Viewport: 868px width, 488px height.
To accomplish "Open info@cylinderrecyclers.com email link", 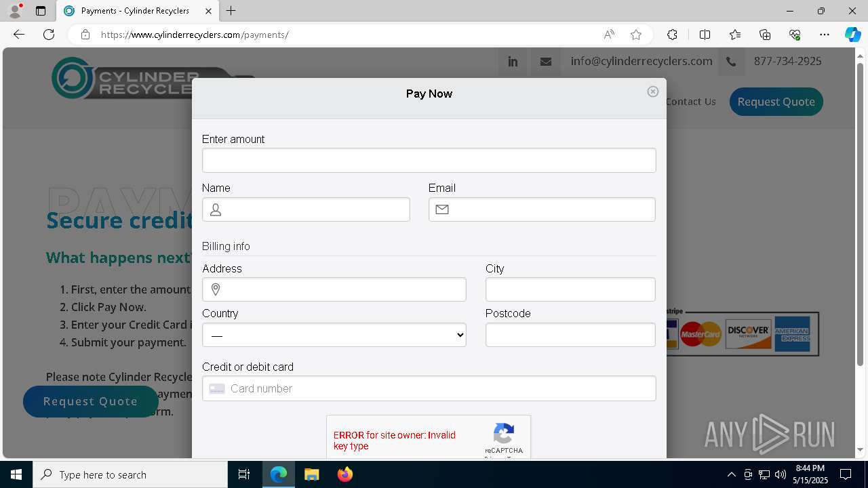I will coord(642,61).
